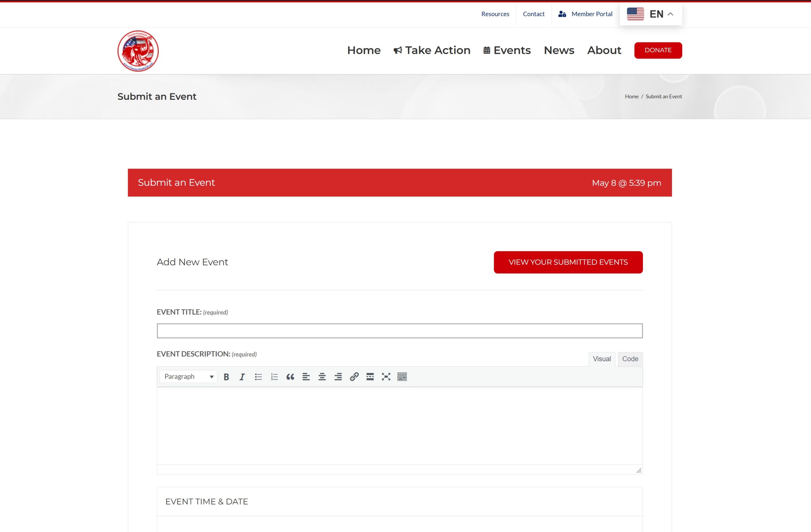Click the DONATE button
The width and height of the screenshot is (811, 532).
(x=658, y=50)
